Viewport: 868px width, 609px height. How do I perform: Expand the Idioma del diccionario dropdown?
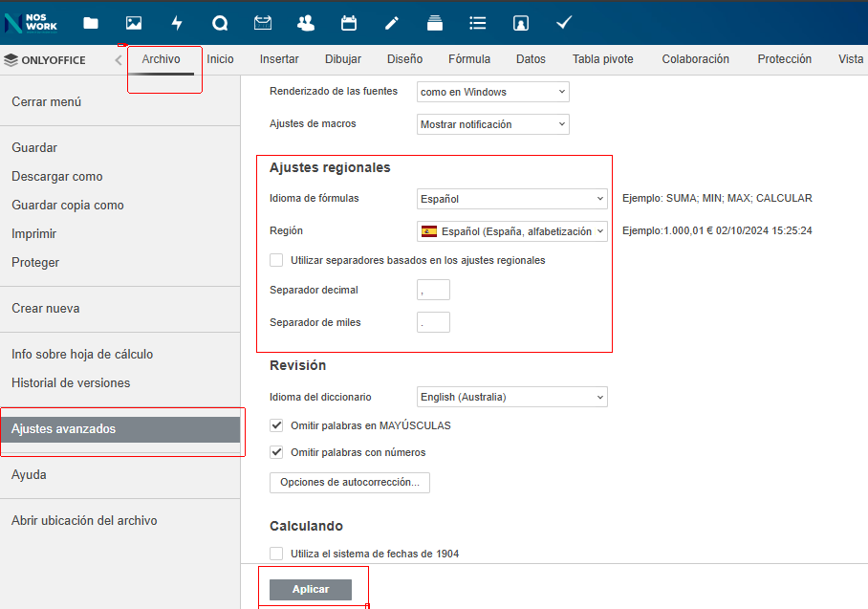point(512,397)
